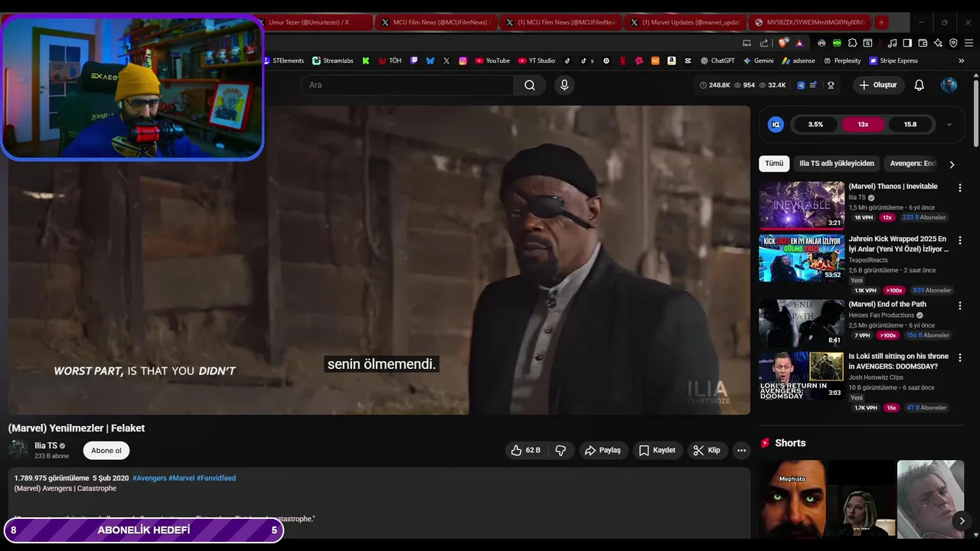
Task: Open Bluesky butterfly bookmark
Action: (x=430, y=60)
